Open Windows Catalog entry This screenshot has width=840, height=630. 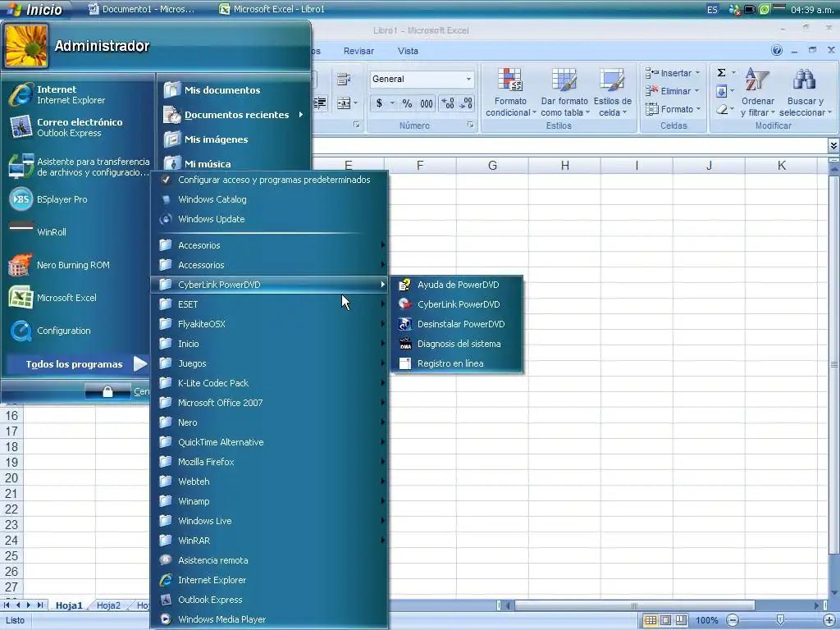point(269,199)
